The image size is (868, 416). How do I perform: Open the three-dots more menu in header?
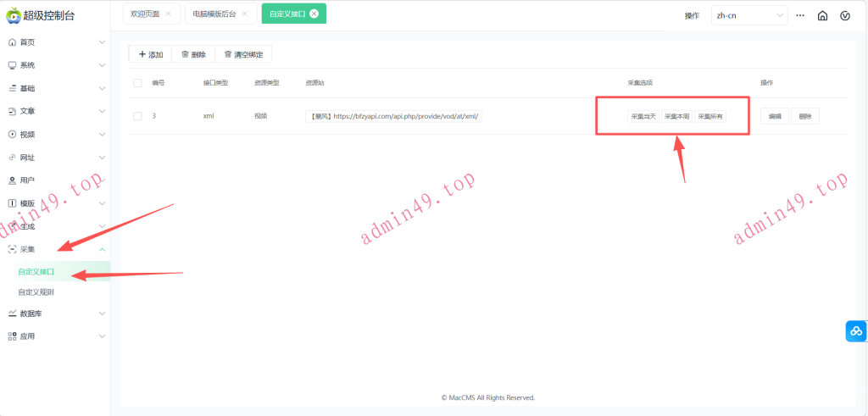click(x=799, y=15)
